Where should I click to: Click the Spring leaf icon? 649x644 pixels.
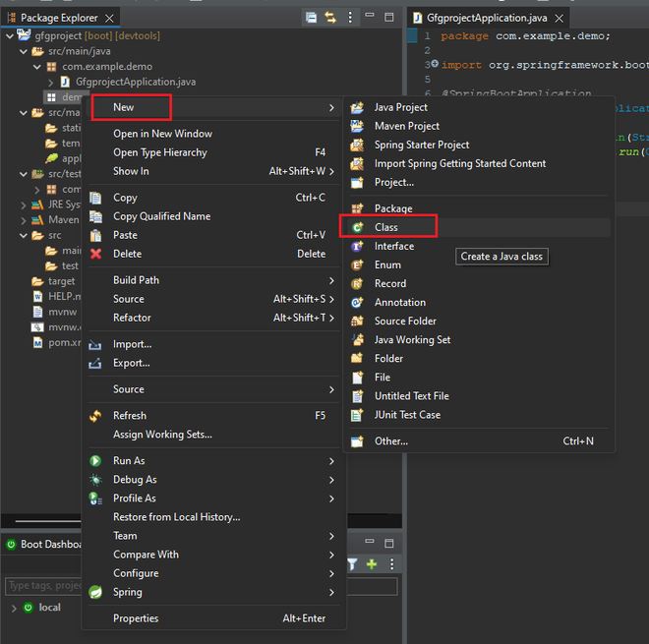point(95,592)
